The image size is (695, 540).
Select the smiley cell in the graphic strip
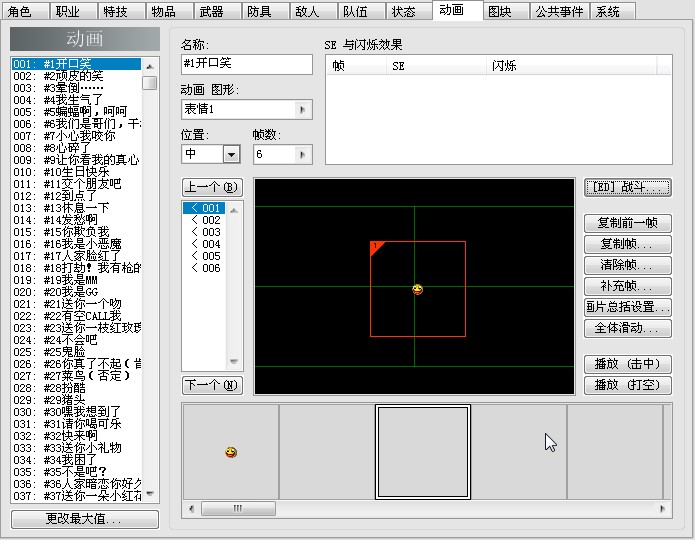[x=231, y=452]
